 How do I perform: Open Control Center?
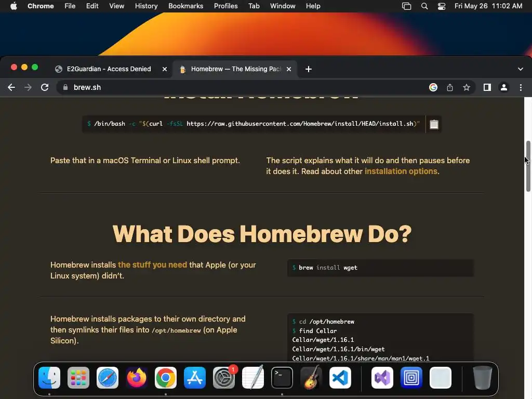coord(442,6)
